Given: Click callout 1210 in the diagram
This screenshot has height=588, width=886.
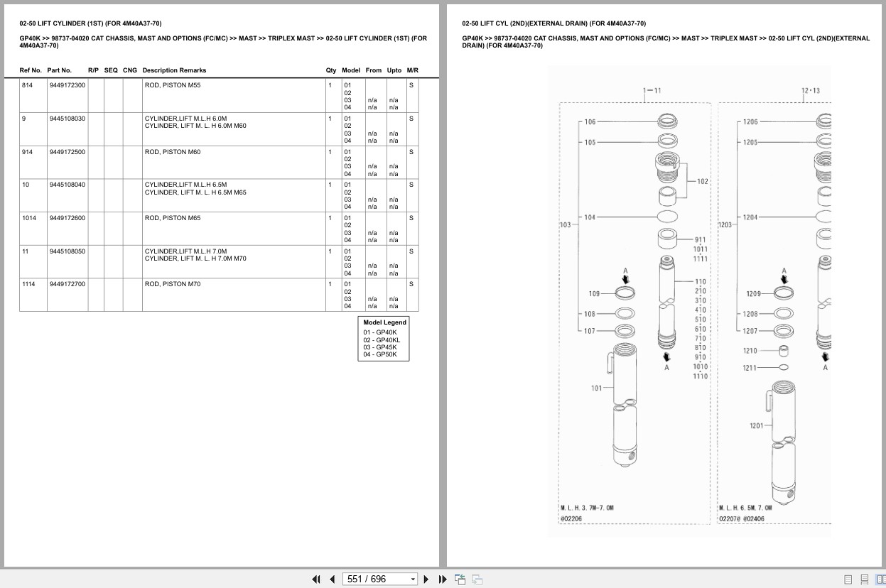Looking at the screenshot, I should pos(750,351).
